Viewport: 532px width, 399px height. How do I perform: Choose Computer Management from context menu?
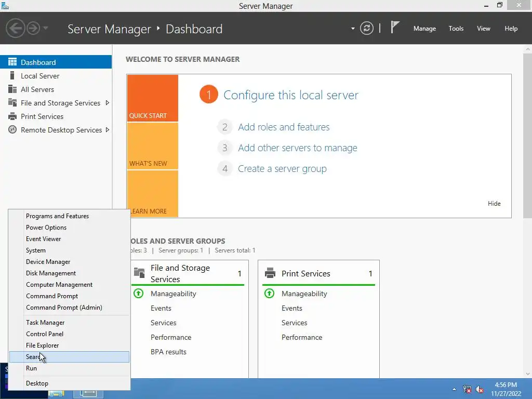[x=69, y=285]
